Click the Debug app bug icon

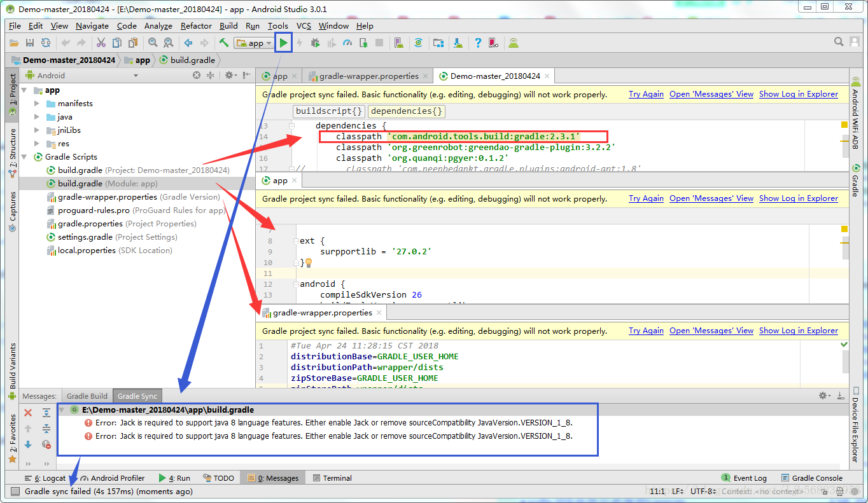(x=315, y=43)
